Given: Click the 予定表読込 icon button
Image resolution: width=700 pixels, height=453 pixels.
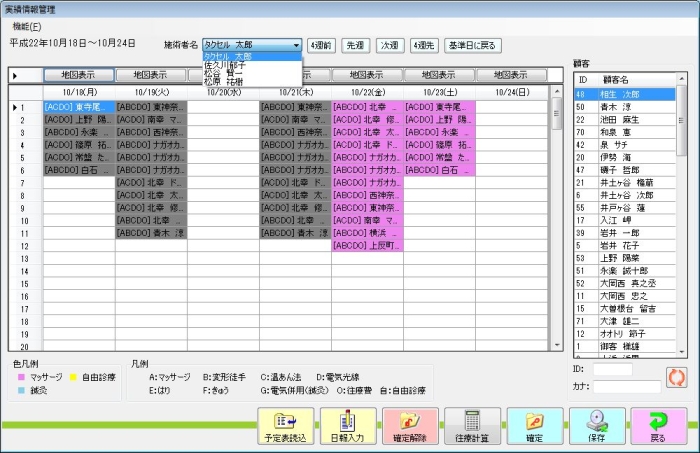Looking at the screenshot, I should tap(286, 426).
